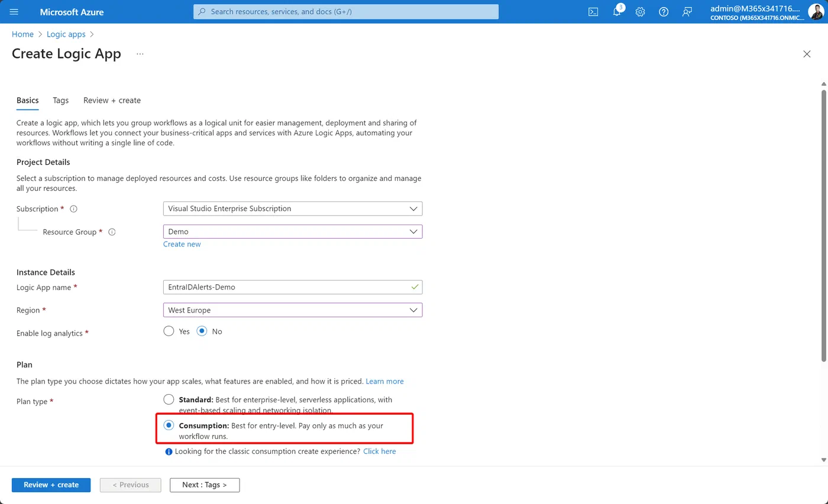Choose the Standard plan type

coord(169,399)
